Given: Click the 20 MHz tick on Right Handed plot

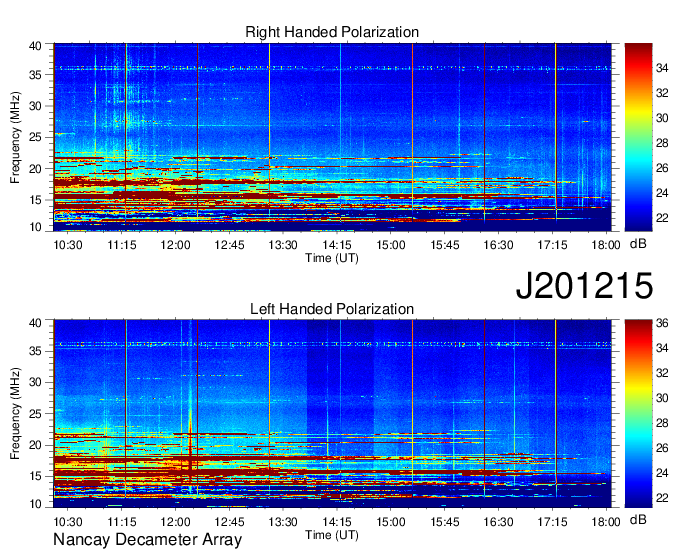Looking at the screenshot, I should tap(36, 169).
